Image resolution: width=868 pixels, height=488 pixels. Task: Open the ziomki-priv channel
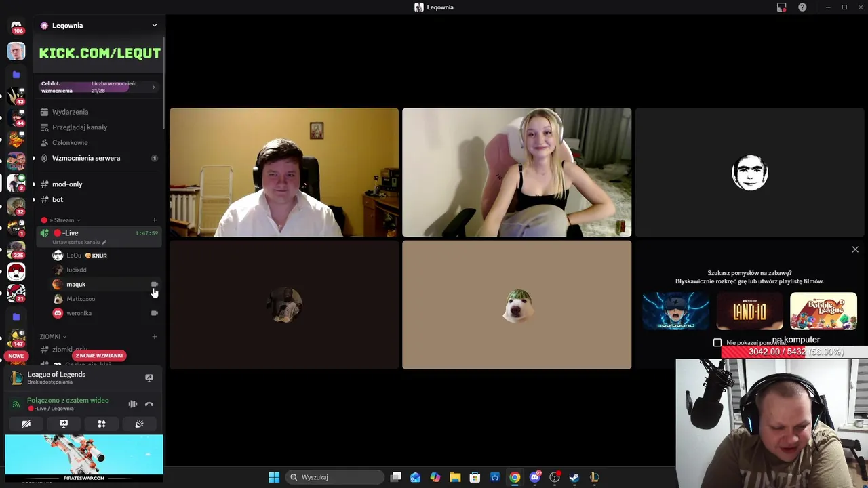[x=69, y=350]
